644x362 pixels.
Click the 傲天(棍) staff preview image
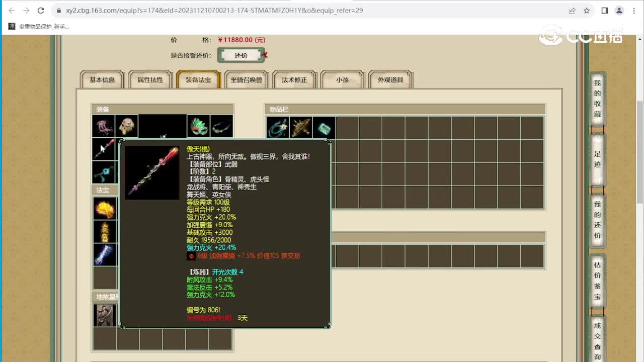point(152,172)
